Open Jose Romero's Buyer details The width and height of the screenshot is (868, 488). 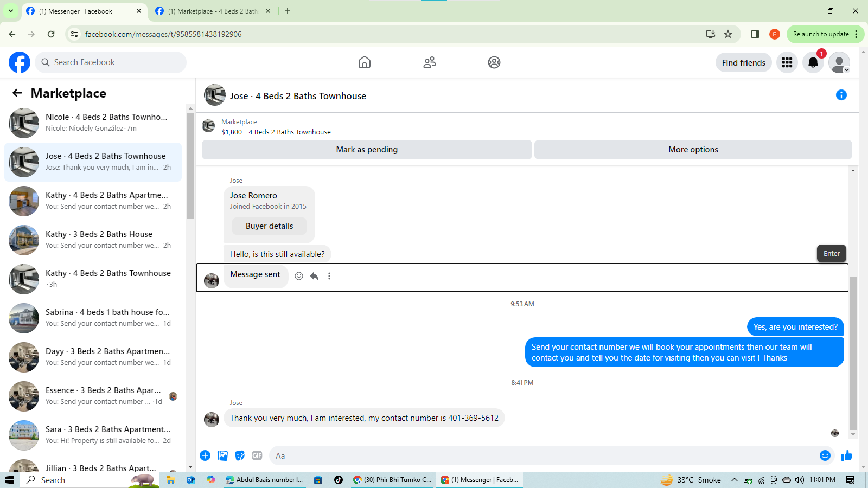pyautogui.click(x=269, y=226)
